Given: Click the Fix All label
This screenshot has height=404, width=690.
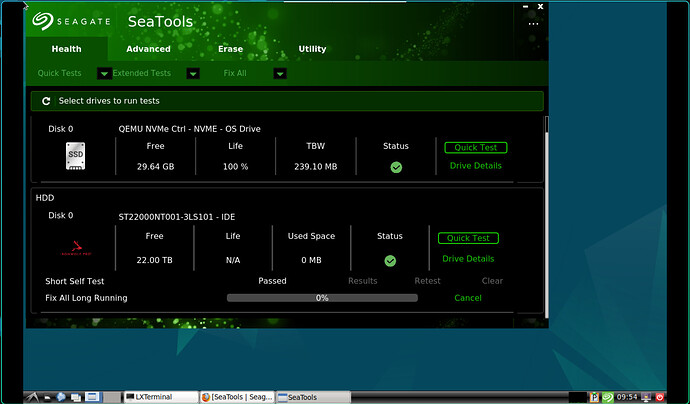Looking at the screenshot, I should coord(235,73).
